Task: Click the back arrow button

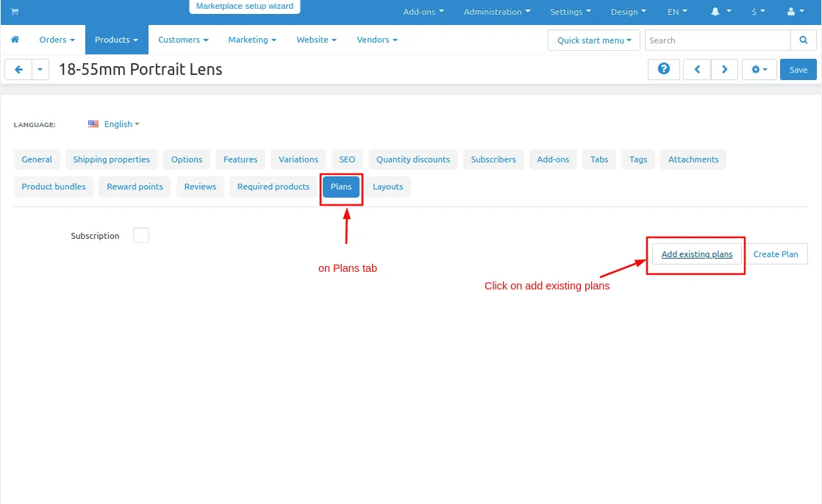Action: (x=18, y=70)
